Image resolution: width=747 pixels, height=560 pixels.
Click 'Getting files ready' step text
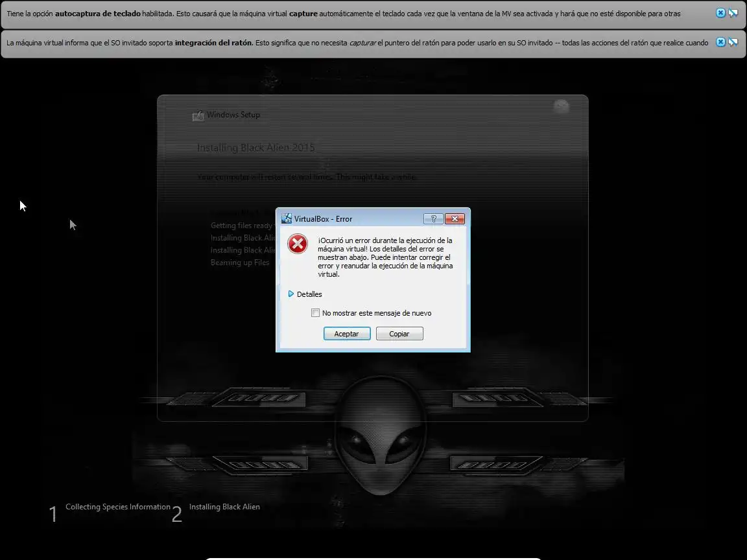241,226
